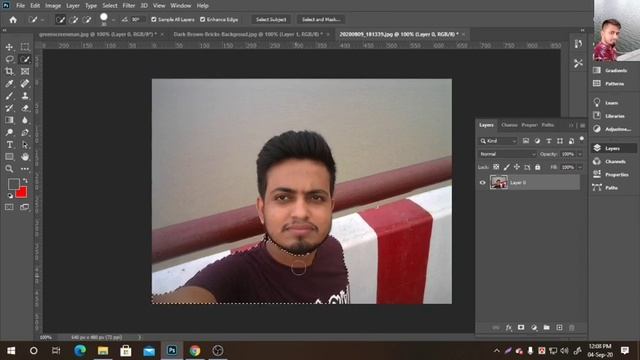The width and height of the screenshot is (640, 360).
Task: Click the Home icon in options bar
Action: [13, 20]
